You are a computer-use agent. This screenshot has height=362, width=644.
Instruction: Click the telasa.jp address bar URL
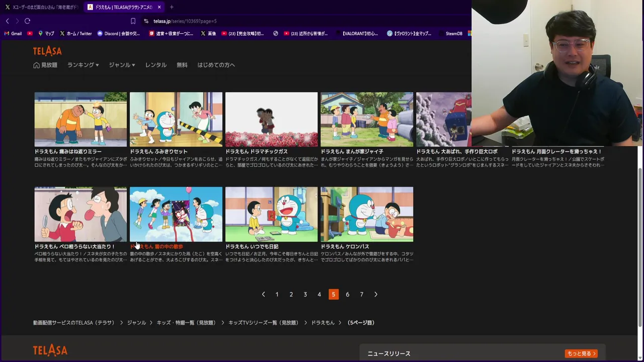[185, 21]
